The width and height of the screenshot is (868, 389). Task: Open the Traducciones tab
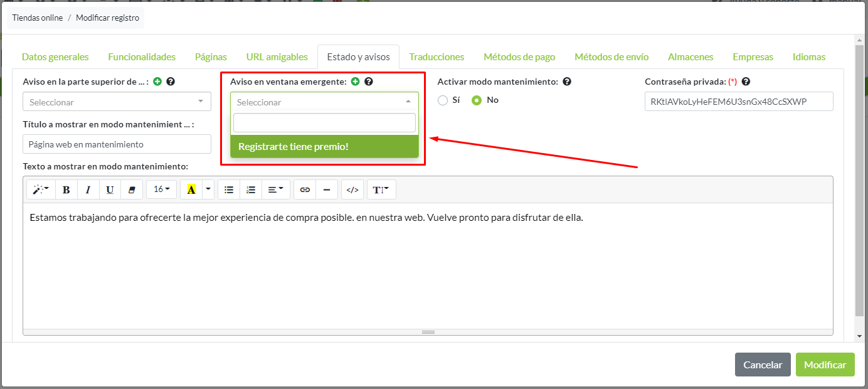[x=437, y=57]
